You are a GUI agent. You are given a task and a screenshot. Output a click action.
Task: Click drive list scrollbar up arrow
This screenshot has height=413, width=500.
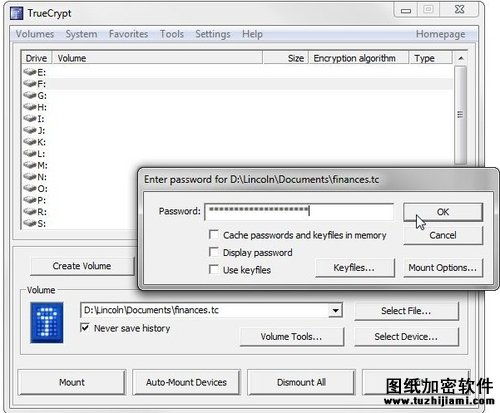pyautogui.click(x=461, y=58)
